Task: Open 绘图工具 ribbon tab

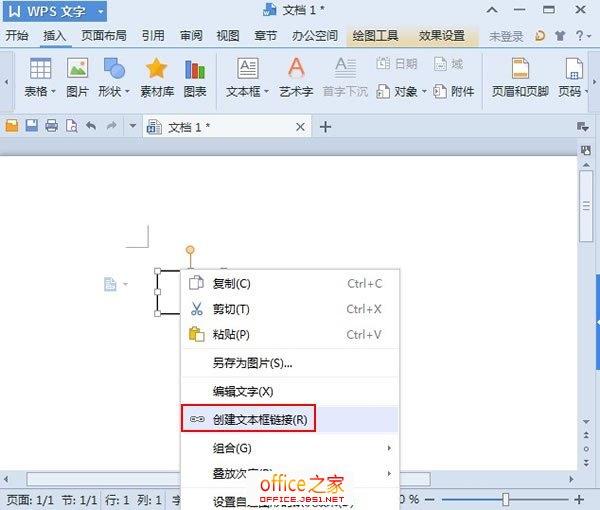Action: click(375, 36)
